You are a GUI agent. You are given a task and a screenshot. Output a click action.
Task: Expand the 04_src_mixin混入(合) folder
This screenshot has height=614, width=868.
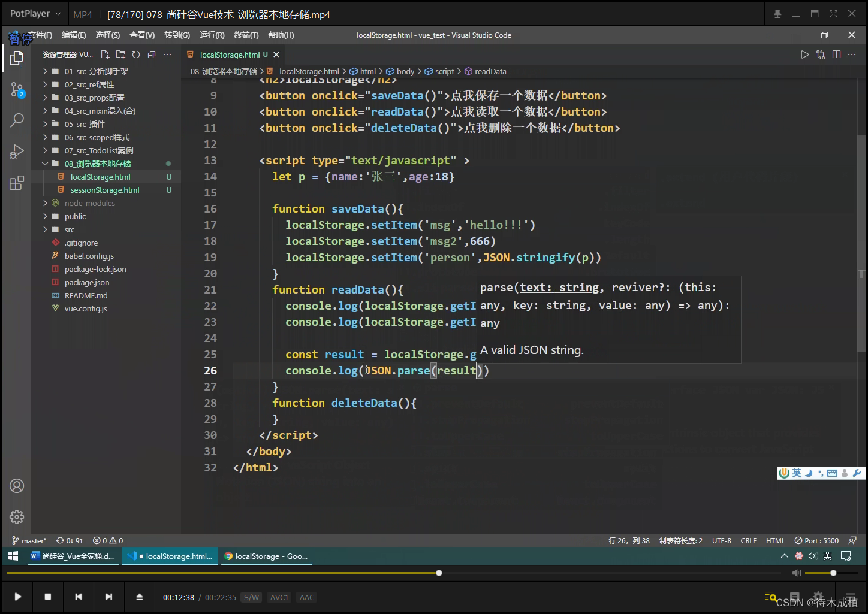(45, 111)
